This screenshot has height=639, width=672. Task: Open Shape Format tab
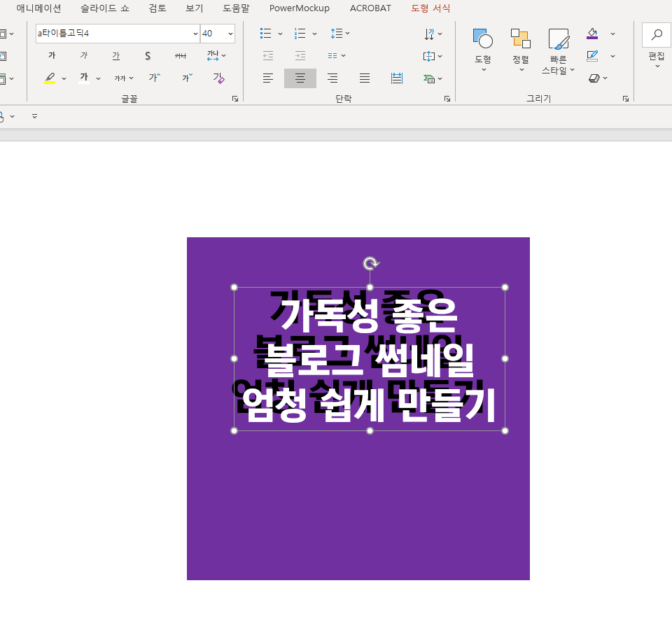pyautogui.click(x=430, y=8)
